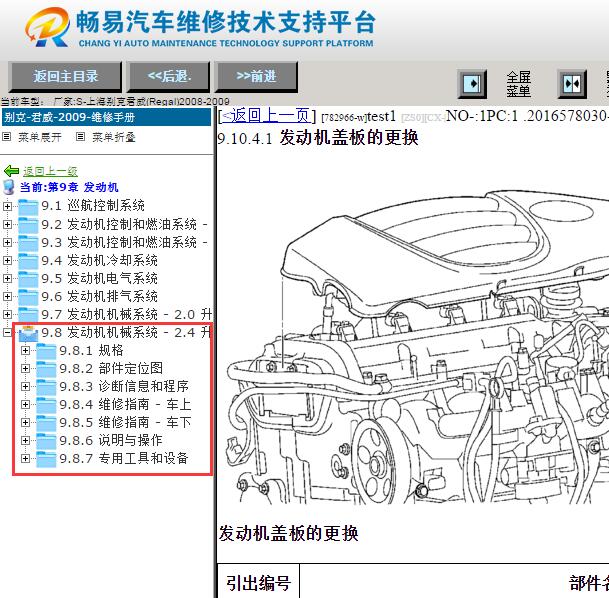Go forward with >>前进 button
The width and height of the screenshot is (609, 598).
[256, 76]
